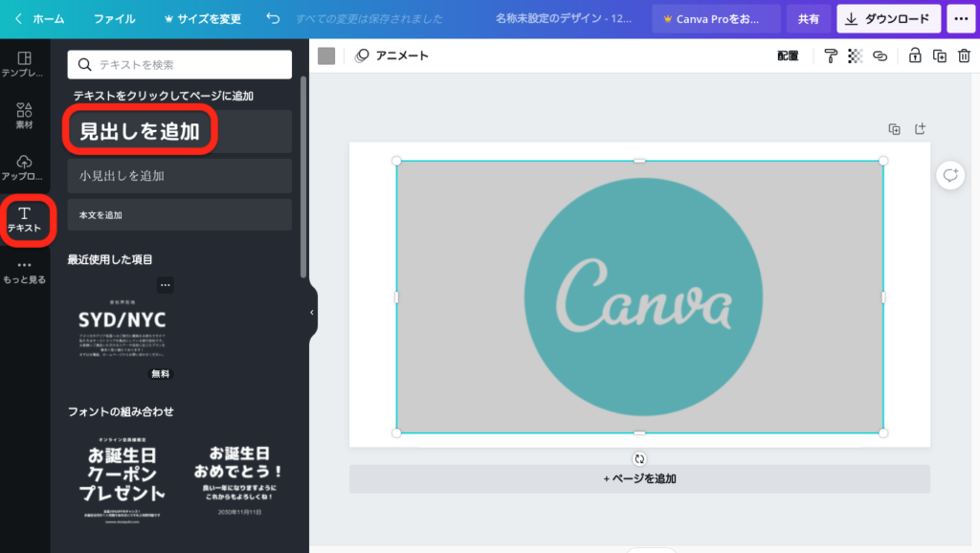Click the undo arrow icon
980x553 pixels.
click(x=273, y=18)
